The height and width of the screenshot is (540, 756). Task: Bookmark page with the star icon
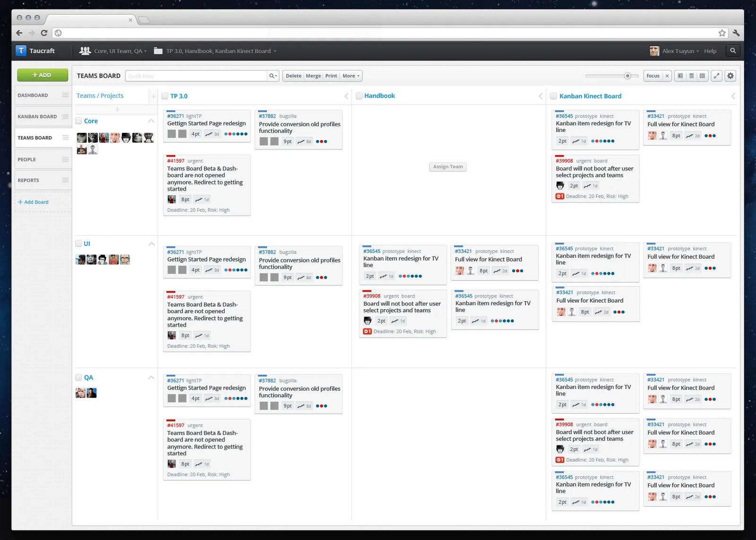click(x=722, y=33)
